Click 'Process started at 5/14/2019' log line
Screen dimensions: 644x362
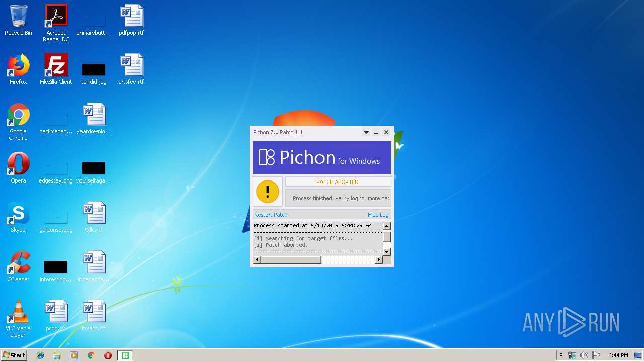[x=312, y=226]
